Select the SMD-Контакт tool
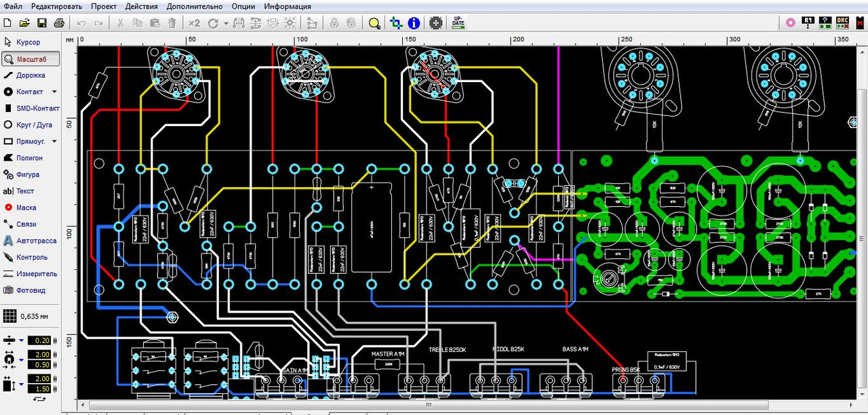The width and height of the screenshot is (868, 415). 30,108
